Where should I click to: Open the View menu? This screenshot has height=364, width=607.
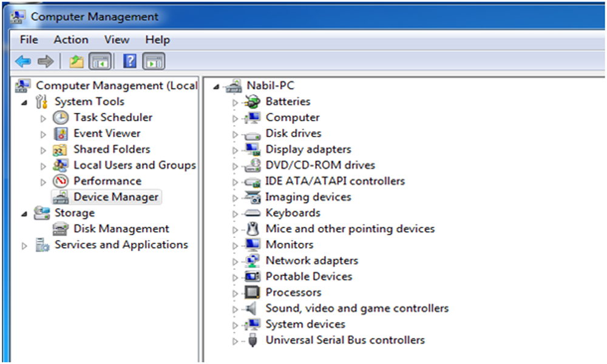click(x=117, y=39)
